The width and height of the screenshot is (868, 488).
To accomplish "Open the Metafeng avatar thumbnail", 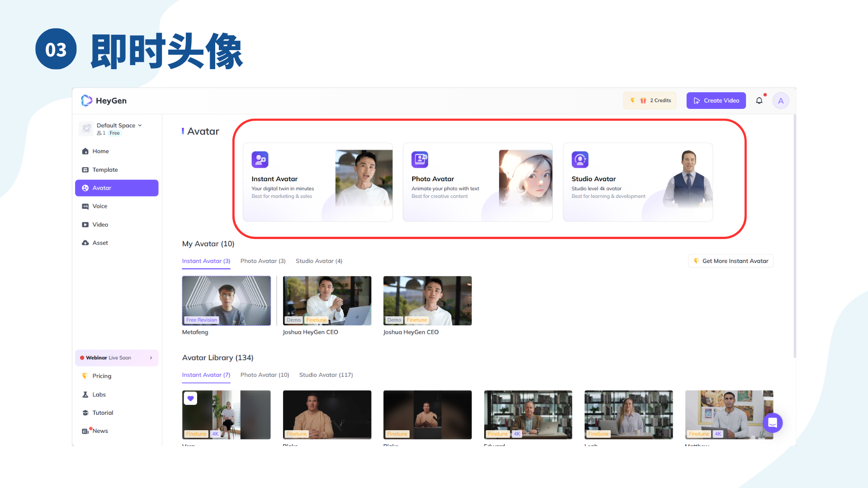I will pyautogui.click(x=226, y=301).
